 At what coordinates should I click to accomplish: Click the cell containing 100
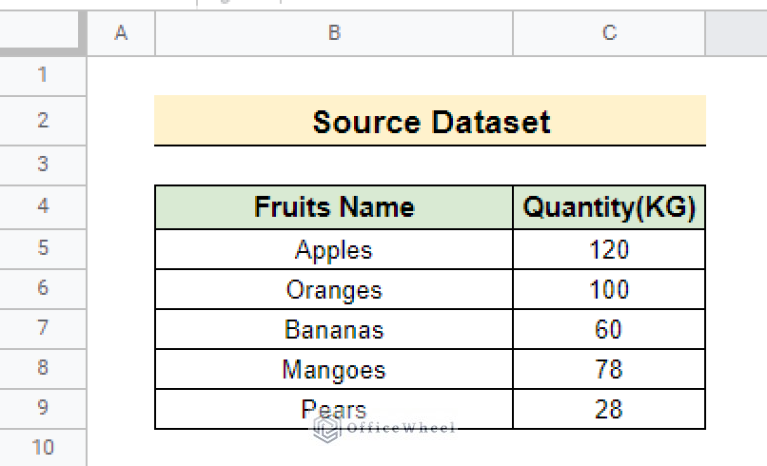click(x=609, y=289)
